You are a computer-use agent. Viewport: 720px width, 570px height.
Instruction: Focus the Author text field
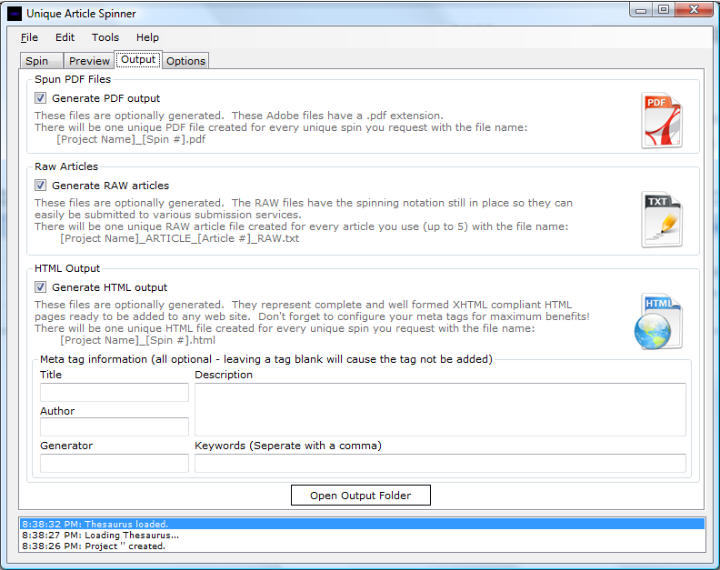[114, 427]
